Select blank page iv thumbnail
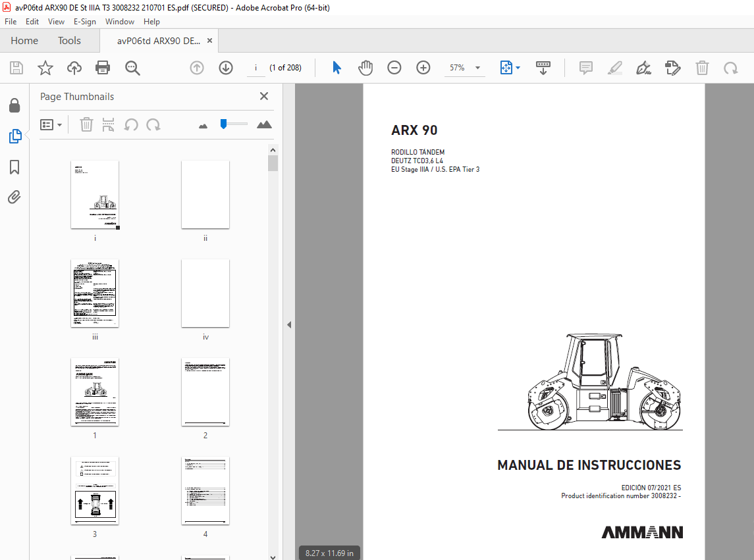Viewport: 754px width, 560px height. [205, 293]
